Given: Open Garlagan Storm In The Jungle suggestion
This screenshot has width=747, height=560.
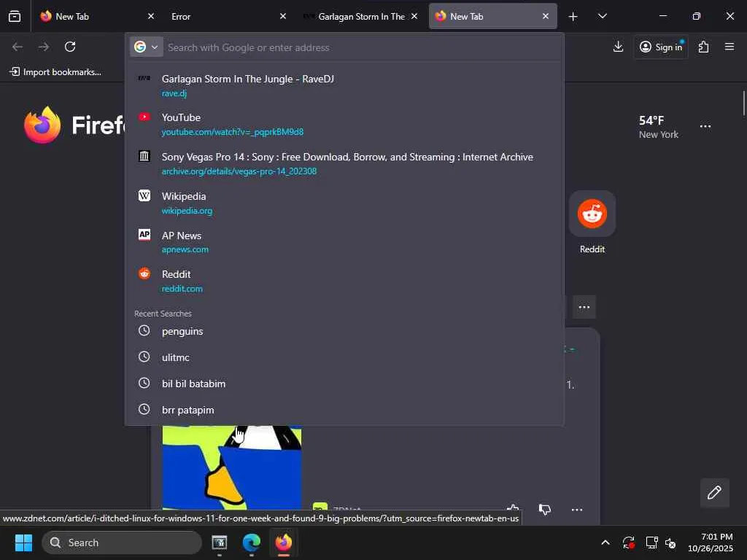Looking at the screenshot, I should (x=344, y=85).
